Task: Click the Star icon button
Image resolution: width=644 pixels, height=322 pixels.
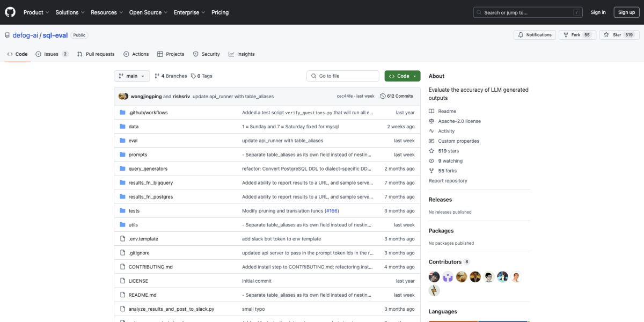Action: point(606,35)
